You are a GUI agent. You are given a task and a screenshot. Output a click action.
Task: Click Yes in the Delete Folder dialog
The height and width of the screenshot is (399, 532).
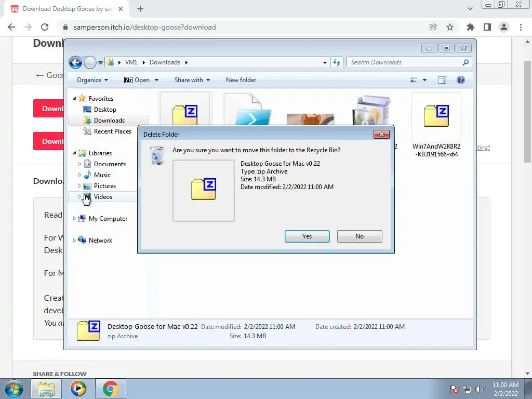click(307, 236)
